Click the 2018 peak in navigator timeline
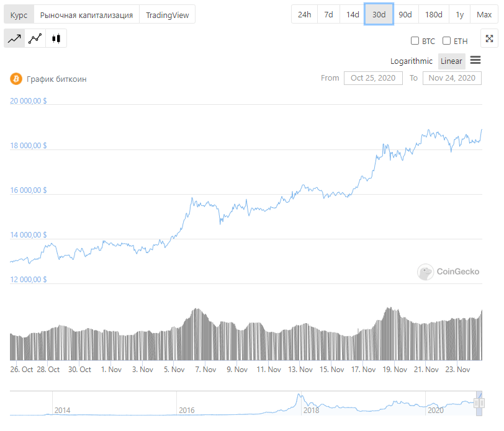The height and width of the screenshot is (431, 504). click(x=299, y=396)
